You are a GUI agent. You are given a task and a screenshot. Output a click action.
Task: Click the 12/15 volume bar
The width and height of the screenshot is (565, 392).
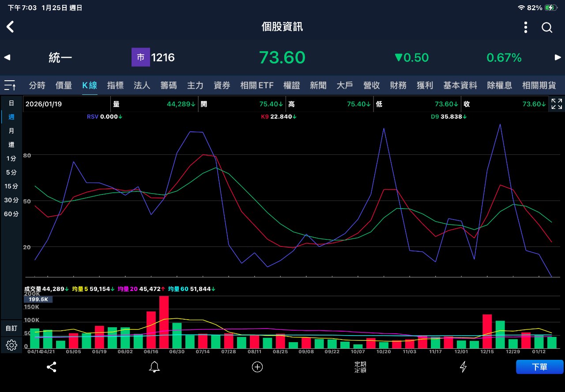tap(487, 332)
